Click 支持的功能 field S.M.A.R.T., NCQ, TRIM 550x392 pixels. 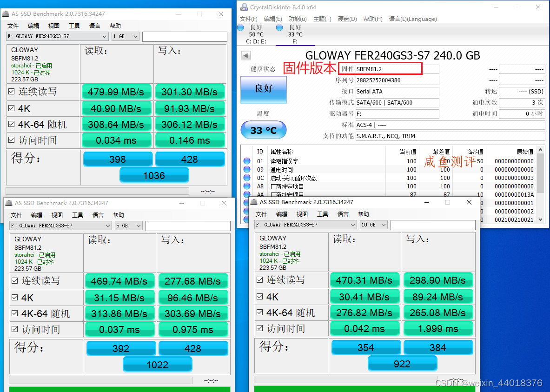point(451,136)
